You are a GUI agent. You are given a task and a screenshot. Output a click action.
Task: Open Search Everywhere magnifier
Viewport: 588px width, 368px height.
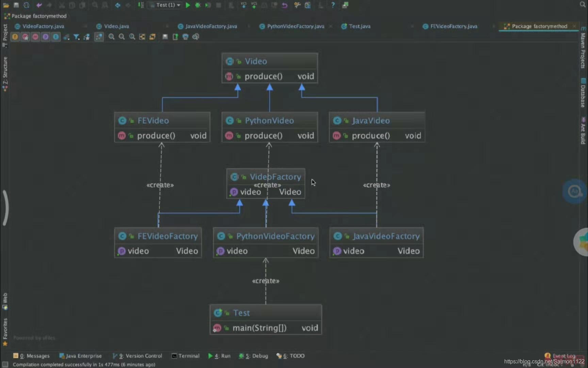[x=583, y=5]
